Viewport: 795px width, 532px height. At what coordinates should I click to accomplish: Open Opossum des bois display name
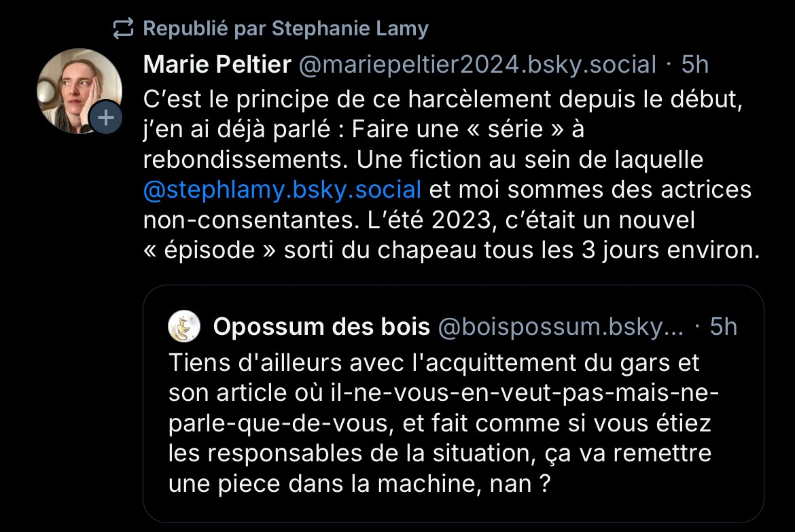(321, 327)
